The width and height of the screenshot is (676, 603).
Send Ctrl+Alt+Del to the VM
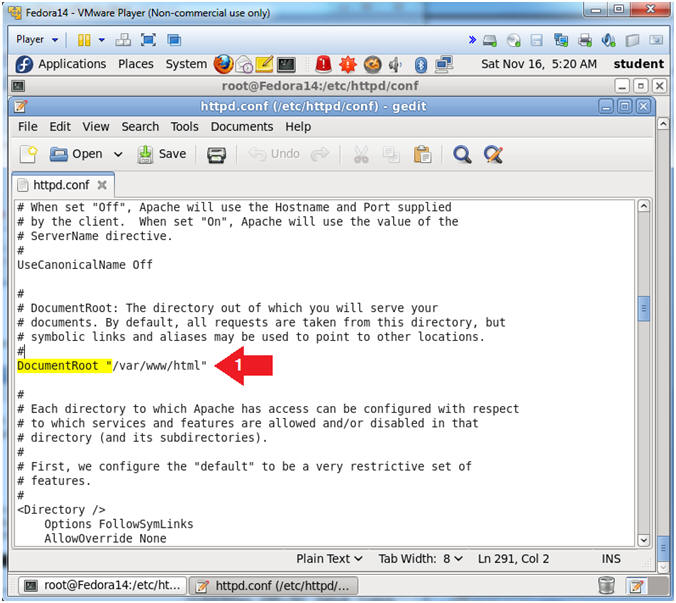[123, 40]
